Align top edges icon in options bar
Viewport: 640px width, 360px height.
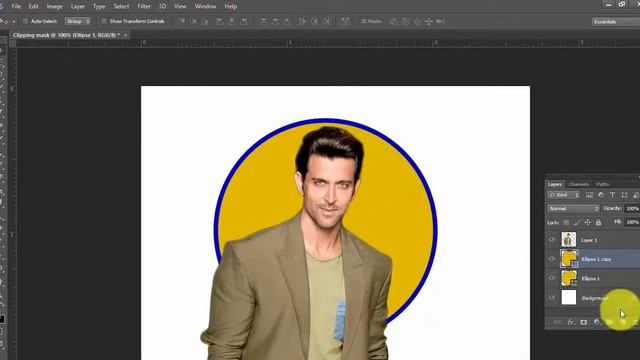point(181,21)
